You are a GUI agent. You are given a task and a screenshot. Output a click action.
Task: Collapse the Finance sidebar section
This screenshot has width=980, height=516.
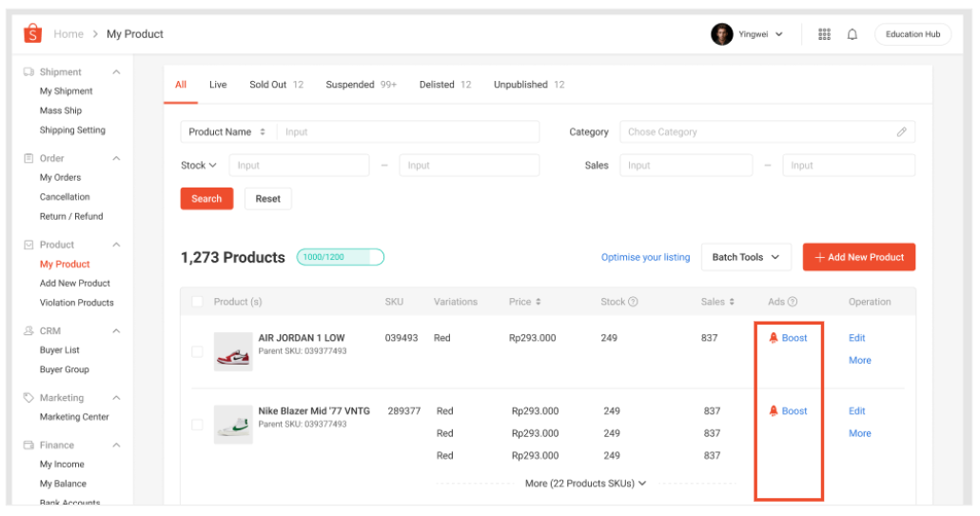[116, 446]
